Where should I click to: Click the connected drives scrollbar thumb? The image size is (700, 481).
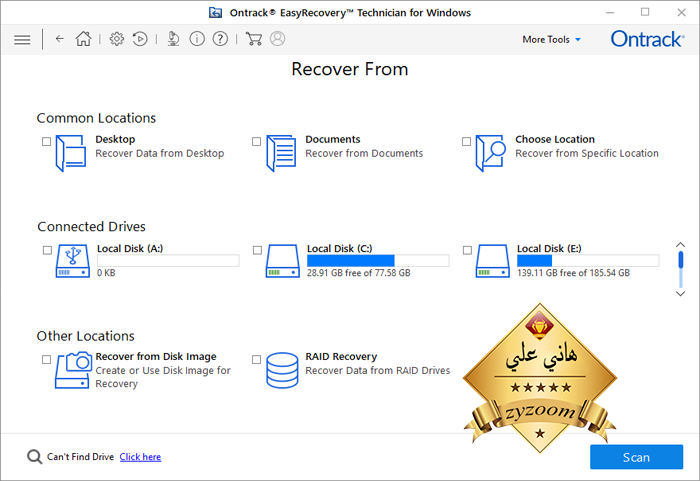(680, 260)
